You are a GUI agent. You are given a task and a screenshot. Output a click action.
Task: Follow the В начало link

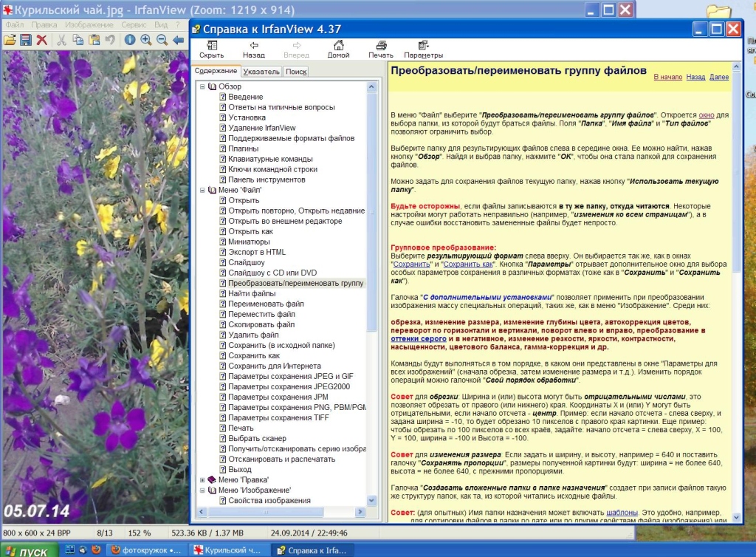pos(667,77)
